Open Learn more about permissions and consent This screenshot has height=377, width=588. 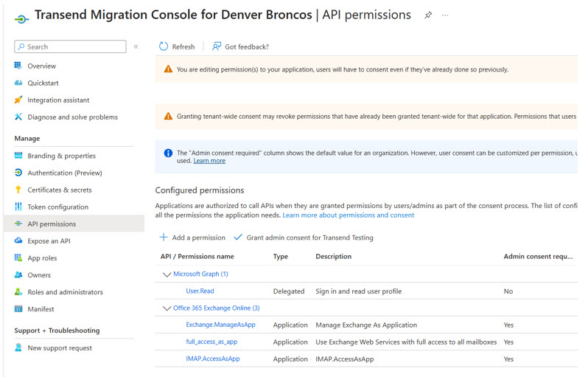[349, 215]
